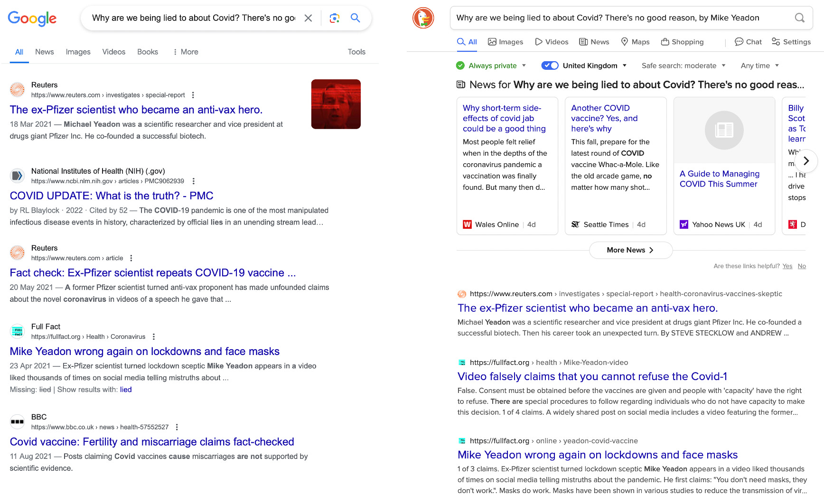824x504 pixels.
Task: Click fullfact.org favicon beside Mike-Yeadon-video result
Action: click(x=461, y=363)
